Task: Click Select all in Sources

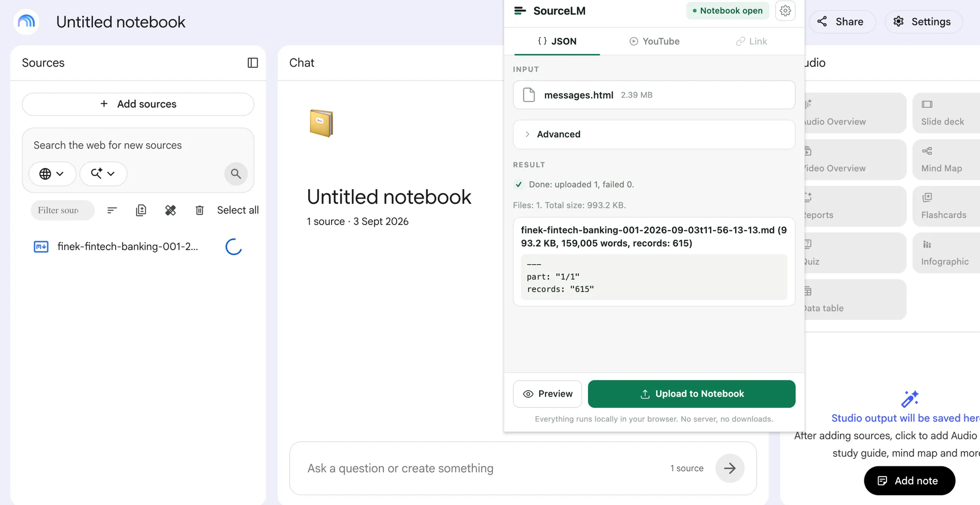Action: 238,210
